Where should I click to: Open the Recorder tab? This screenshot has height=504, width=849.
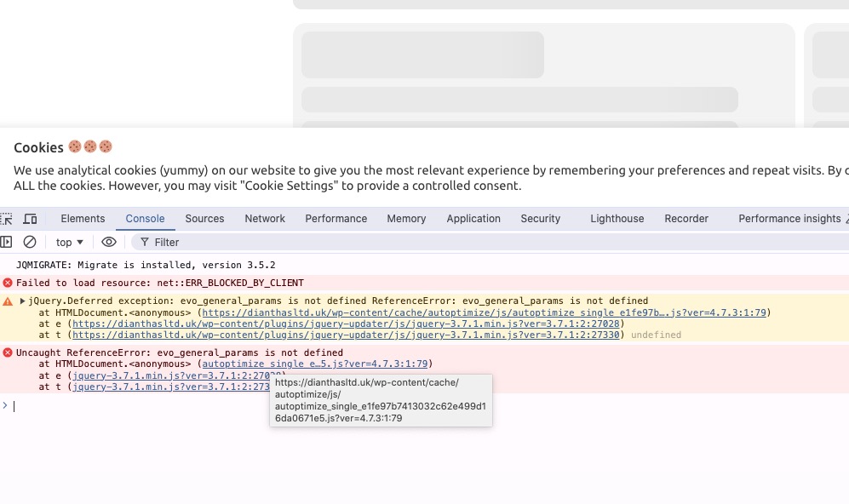(686, 219)
